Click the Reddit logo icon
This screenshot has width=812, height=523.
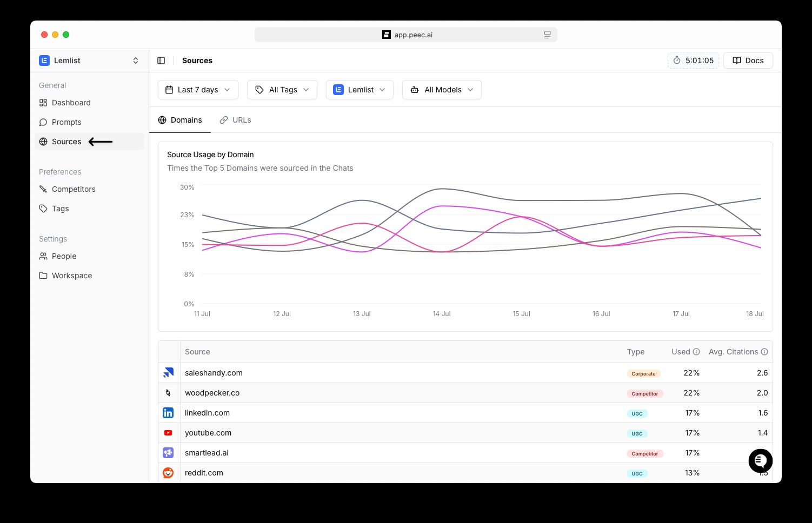169,473
